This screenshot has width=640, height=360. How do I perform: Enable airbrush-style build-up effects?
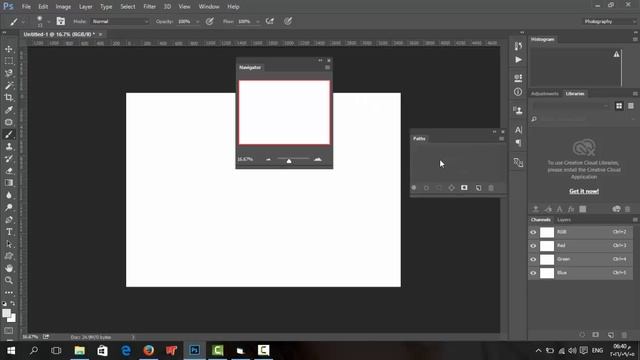(x=270, y=21)
